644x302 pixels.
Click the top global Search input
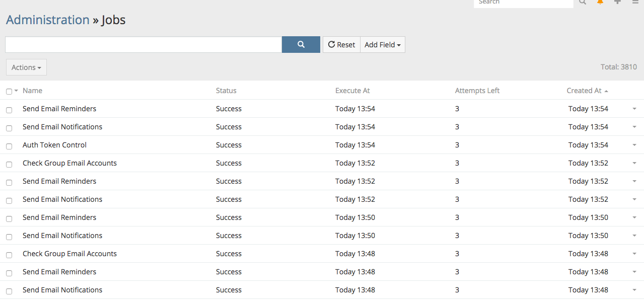point(523,3)
